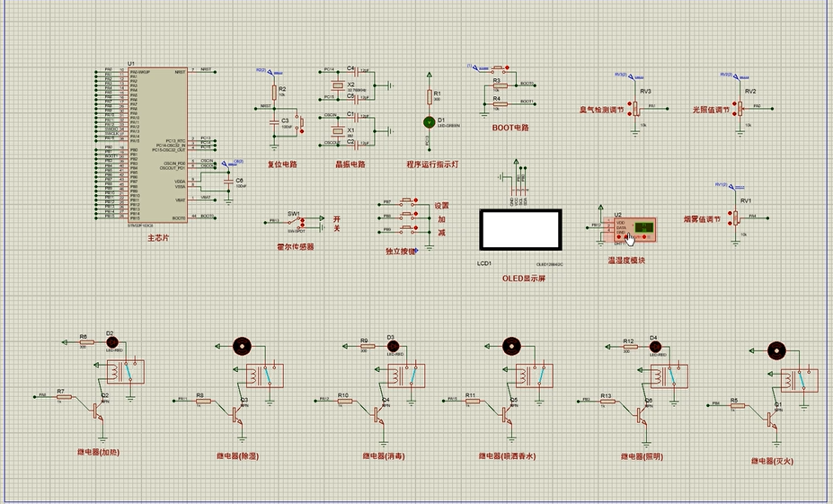Select transistor Q1 in fire-extinguish circuit
This screenshot has height=504, width=833.
coord(771,420)
